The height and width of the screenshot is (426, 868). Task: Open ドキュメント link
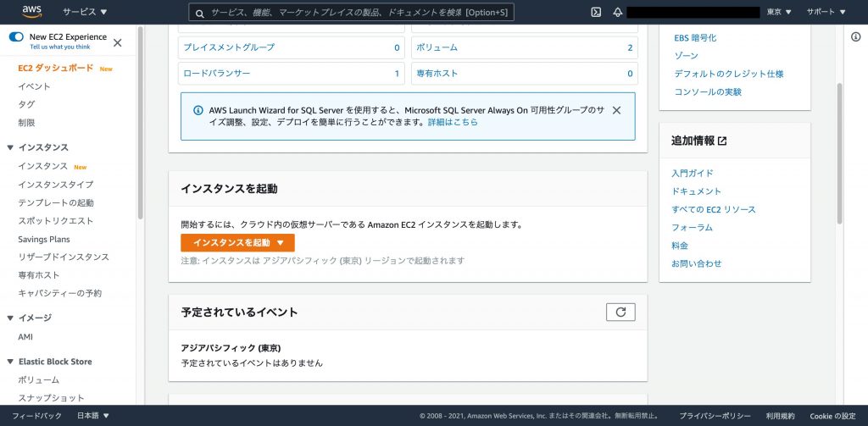697,191
